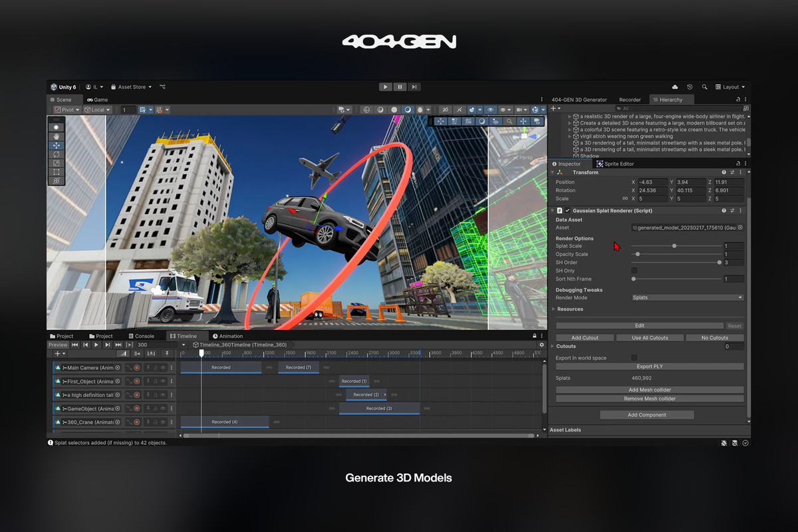The image size is (798, 532).
Task: Click the Remove Mesh collider button
Action: tap(650, 398)
